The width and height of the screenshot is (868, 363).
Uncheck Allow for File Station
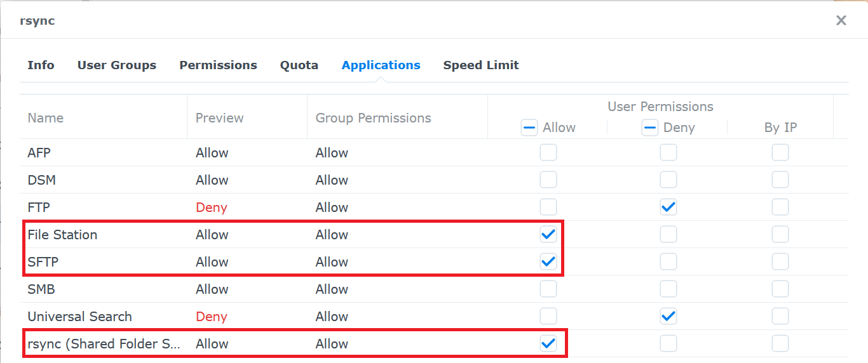coord(548,234)
